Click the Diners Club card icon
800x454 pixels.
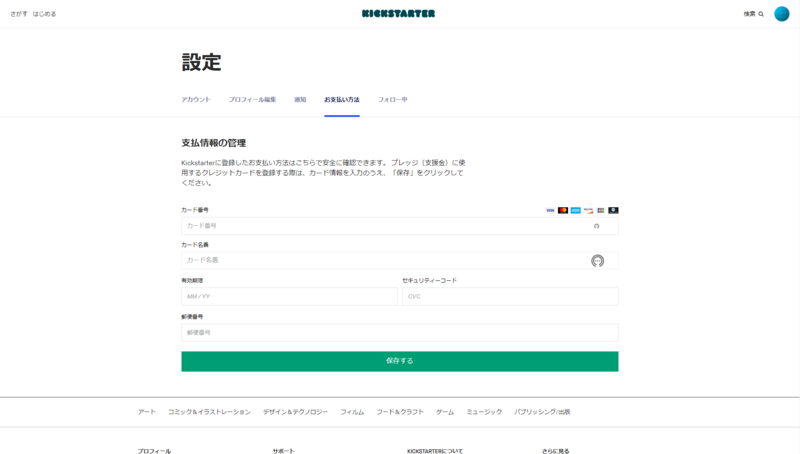tap(613, 210)
